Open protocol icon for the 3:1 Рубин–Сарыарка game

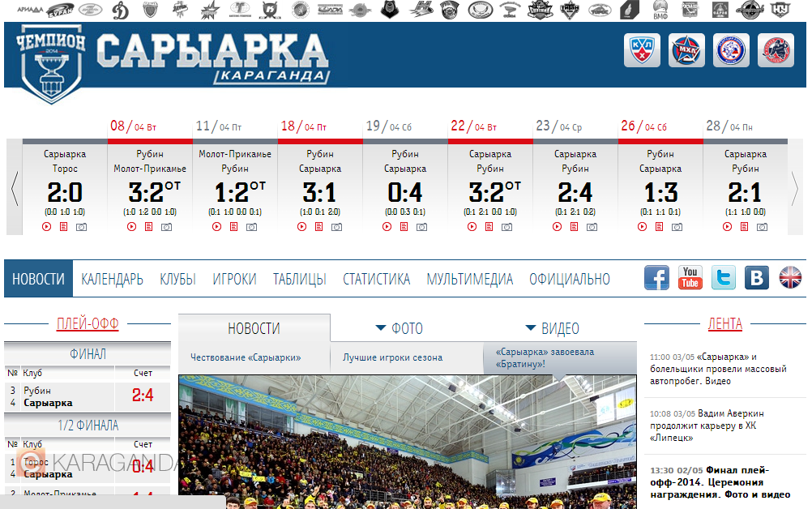pyautogui.click(x=319, y=227)
